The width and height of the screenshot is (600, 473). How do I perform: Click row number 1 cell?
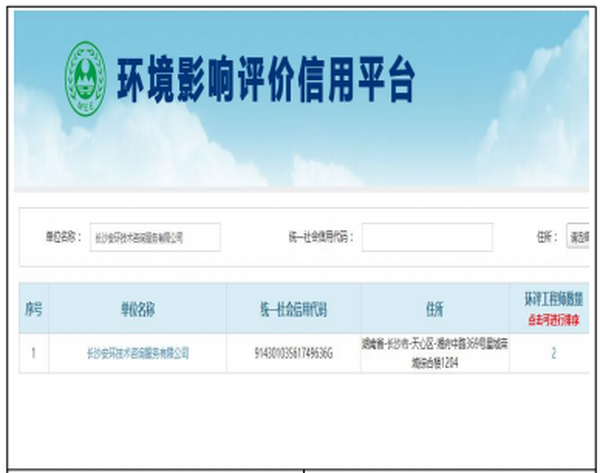pyautogui.click(x=33, y=353)
